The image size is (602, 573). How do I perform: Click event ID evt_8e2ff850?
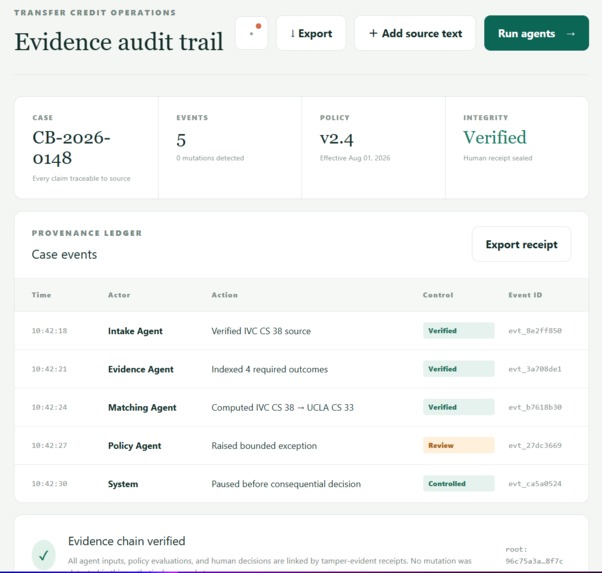click(x=535, y=331)
